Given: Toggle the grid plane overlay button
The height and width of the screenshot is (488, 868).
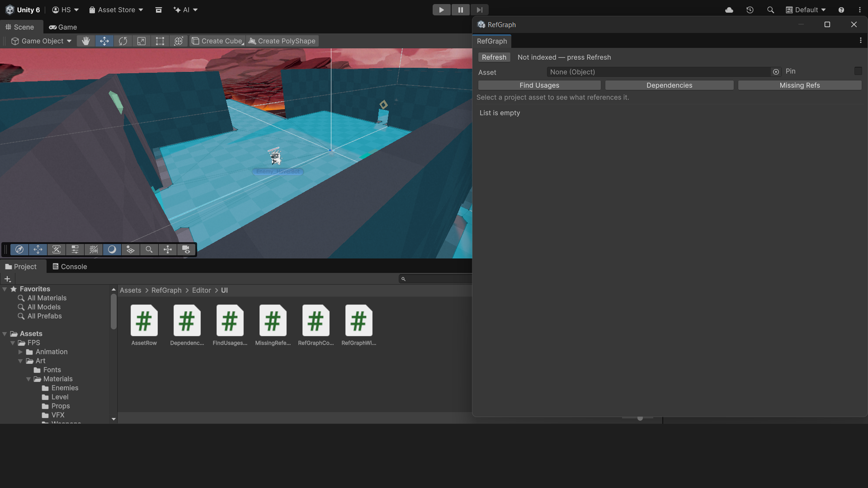Looking at the screenshot, I should [x=131, y=249].
